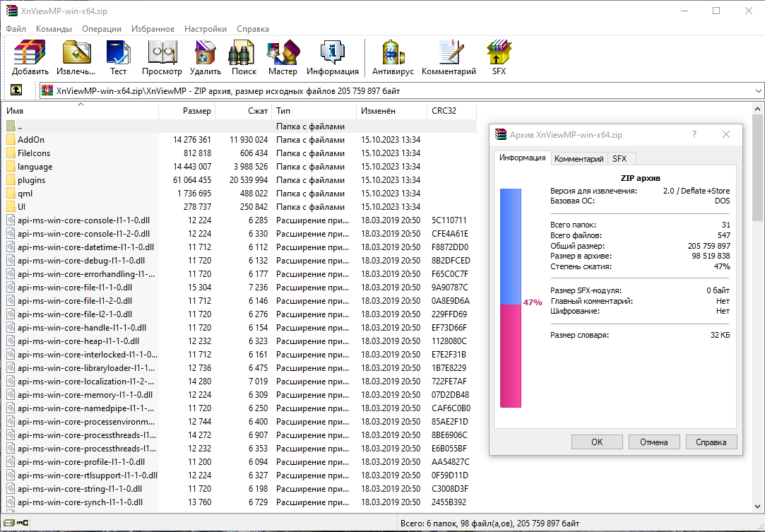Launch the Мастер (Wizard) tool
This screenshot has height=532, width=765.
pyautogui.click(x=283, y=52)
